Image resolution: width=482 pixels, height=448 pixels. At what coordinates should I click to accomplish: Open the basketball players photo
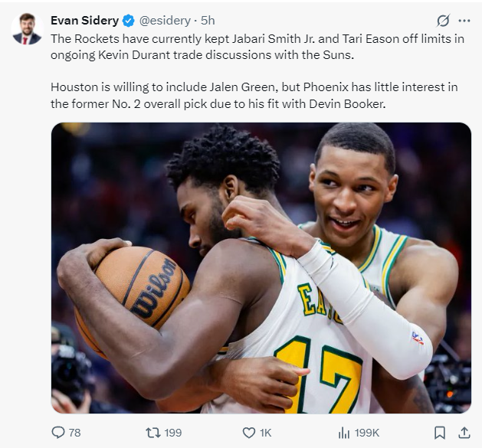pyautogui.click(x=261, y=268)
